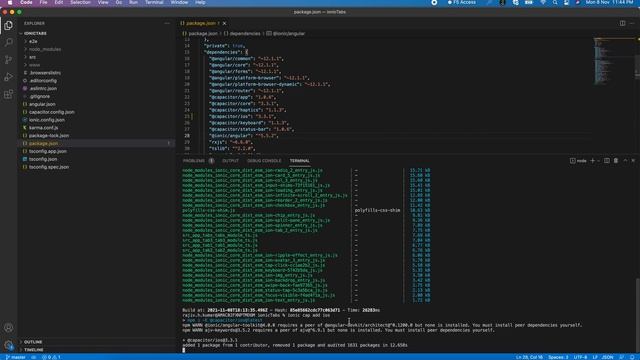Viewport: 640px width, 360px height.
Task: Click the editor minimap overview
Action: point(614,61)
